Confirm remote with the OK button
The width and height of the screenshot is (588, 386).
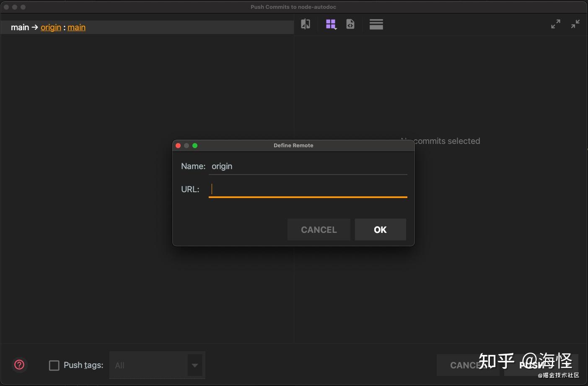[380, 230]
